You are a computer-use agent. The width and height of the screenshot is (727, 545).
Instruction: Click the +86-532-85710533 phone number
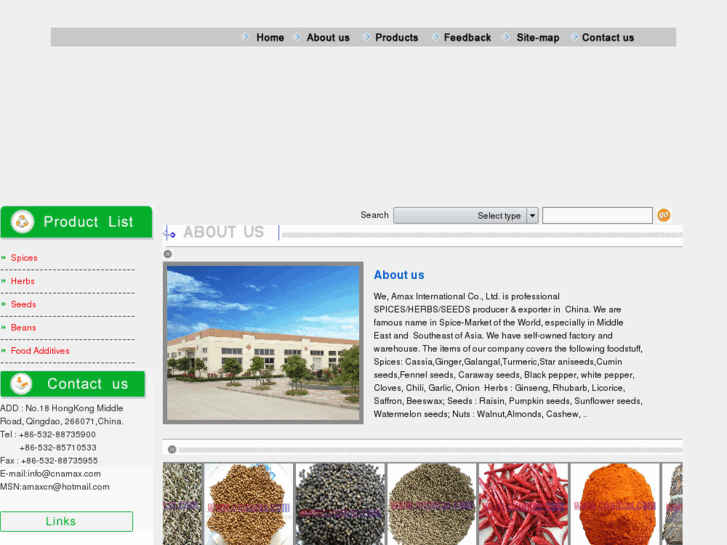[x=58, y=448]
